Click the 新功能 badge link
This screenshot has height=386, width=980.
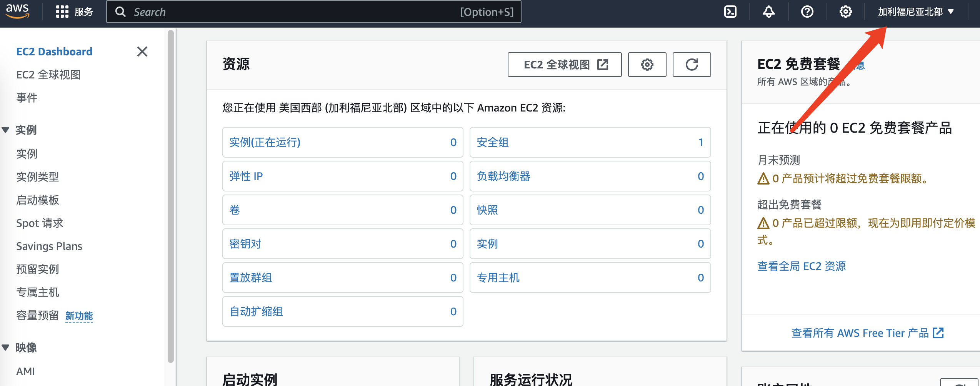pyautogui.click(x=79, y=316)
